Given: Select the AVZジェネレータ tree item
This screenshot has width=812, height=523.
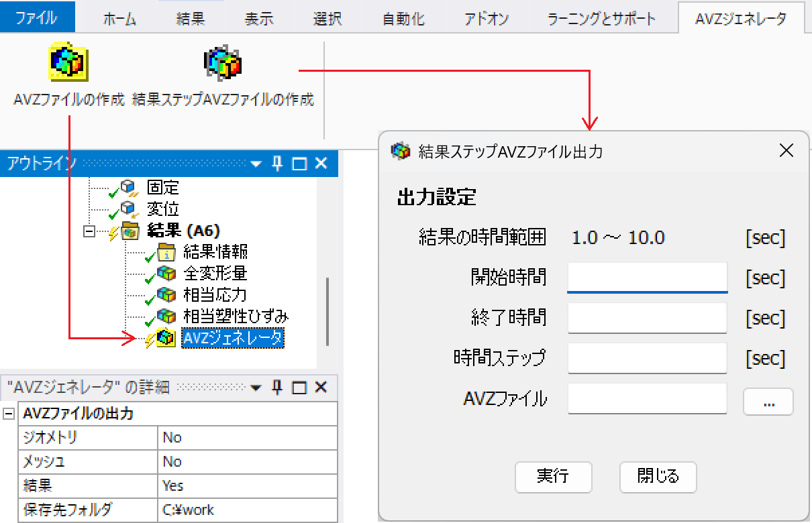Looking at the screenshot, I should (233, 338).
